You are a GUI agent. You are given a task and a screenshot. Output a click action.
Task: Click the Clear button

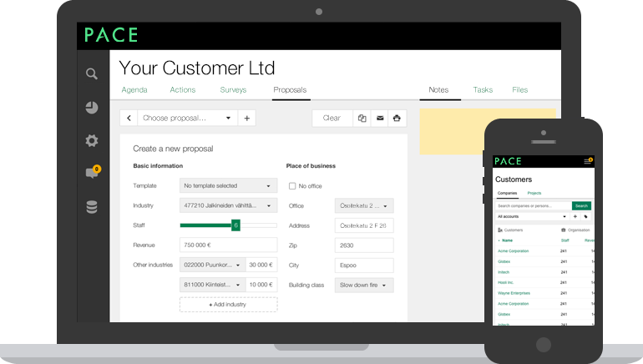coord(332,118)
